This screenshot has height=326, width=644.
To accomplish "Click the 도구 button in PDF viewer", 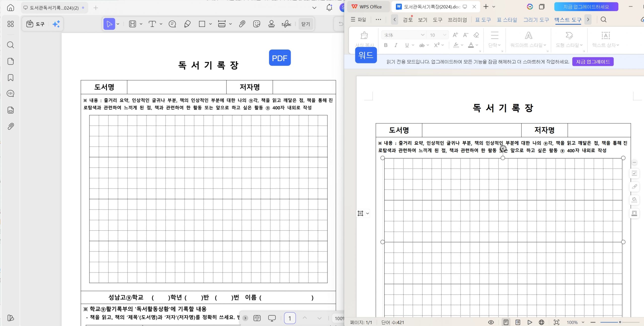I will pyautogui.click(x=35, y=24).
